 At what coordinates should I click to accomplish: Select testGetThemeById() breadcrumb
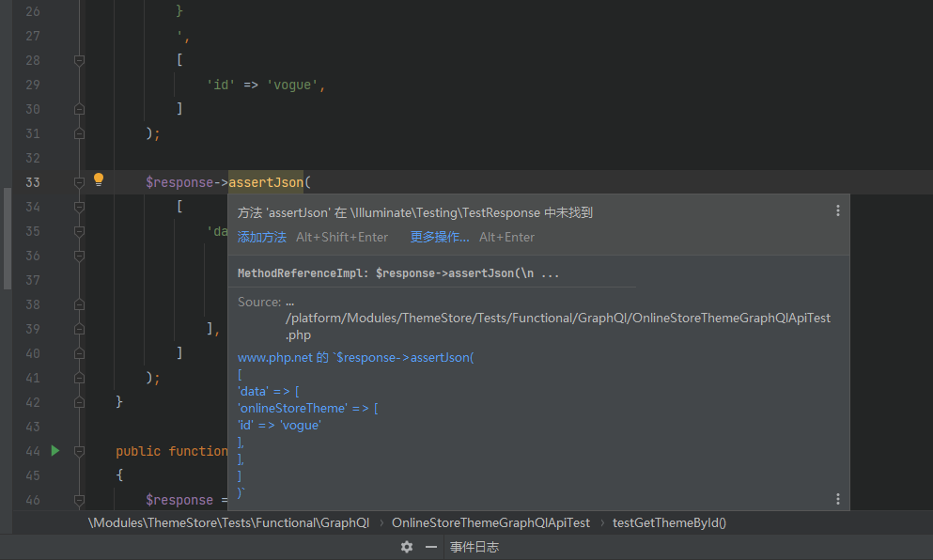coord(669,522)
